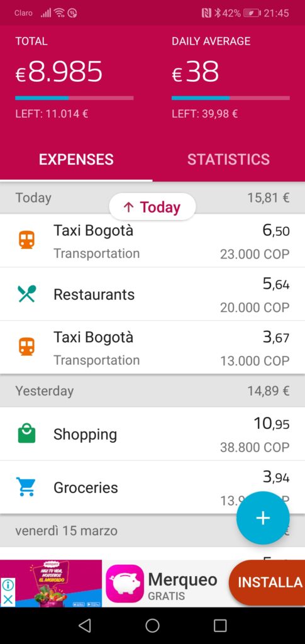Switch to the STATISTICS tab
The width and height of the screenshot is (305, 644).
(229, 159)
